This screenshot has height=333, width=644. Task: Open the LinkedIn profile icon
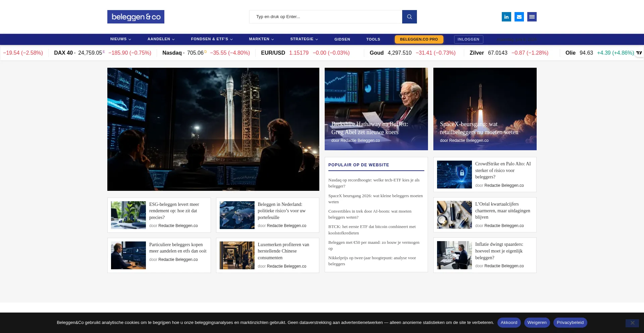tap(506, 17)
